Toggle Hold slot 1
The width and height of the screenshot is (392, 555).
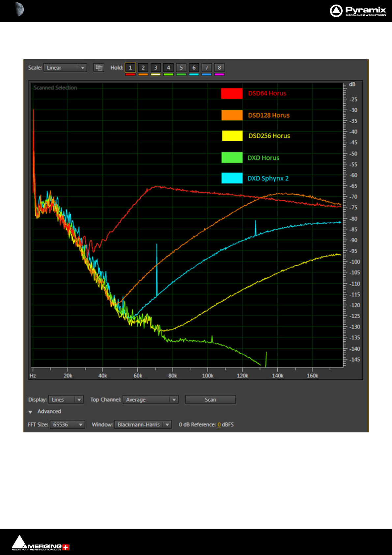click(x=130, y=68)
